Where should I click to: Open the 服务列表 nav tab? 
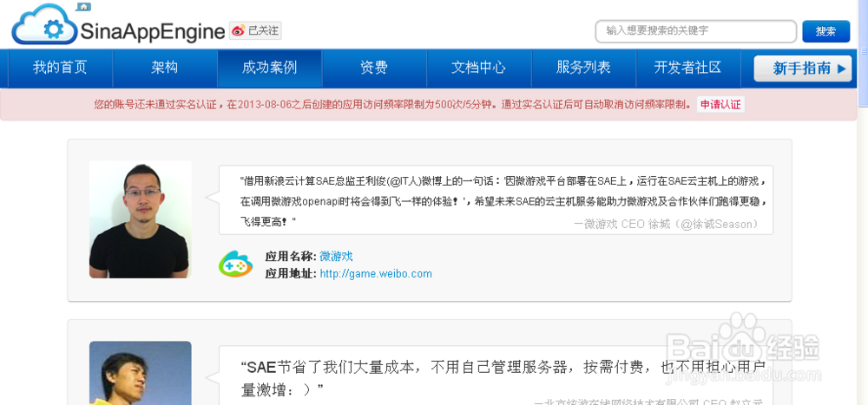583,68
